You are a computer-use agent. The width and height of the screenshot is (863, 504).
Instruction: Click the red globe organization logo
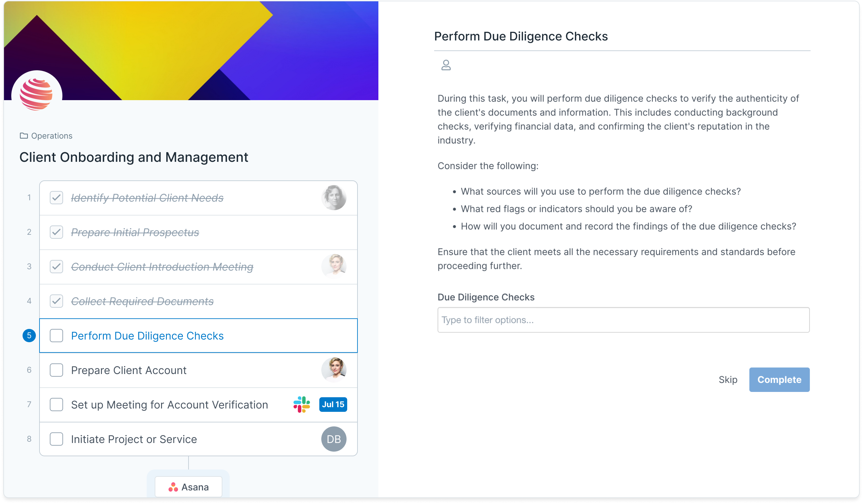click(x=36, y=95)
